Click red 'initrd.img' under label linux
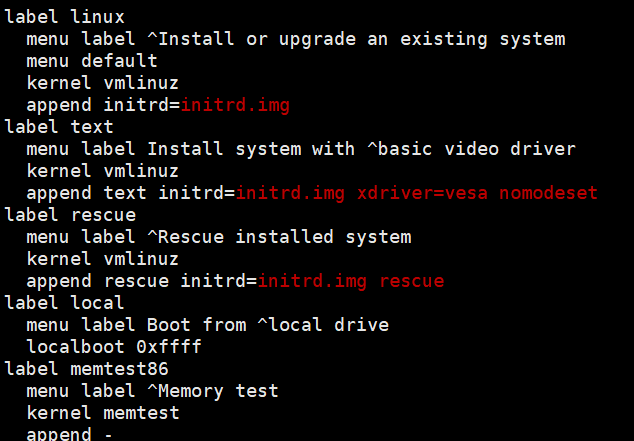Screen dimensions: 634x441 (x=235, y=105)
